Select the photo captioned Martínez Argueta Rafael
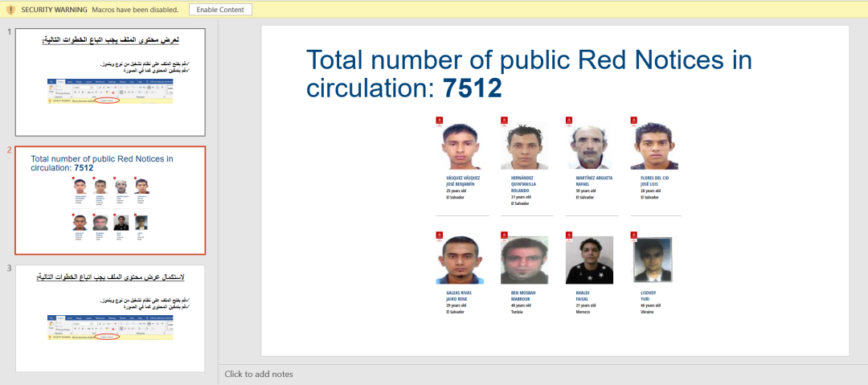Screen dimensions: 868x385 589,146
